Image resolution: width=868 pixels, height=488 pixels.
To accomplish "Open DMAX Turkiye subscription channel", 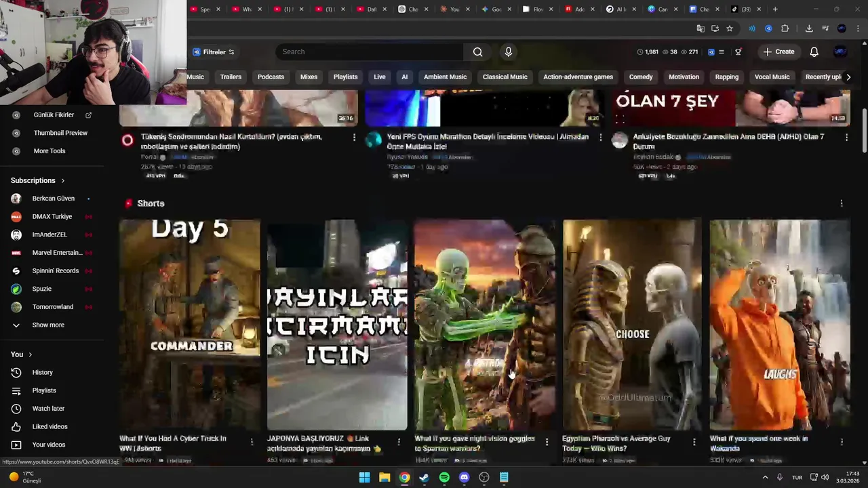I will point(52,216).
